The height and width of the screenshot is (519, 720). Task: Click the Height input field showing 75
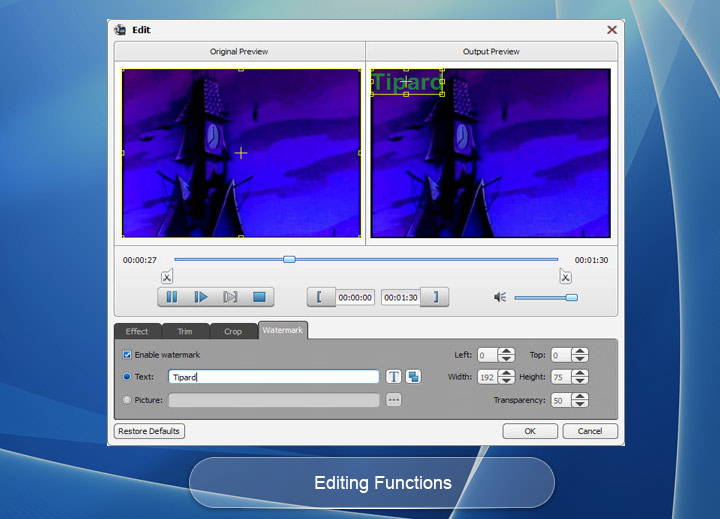561,377
